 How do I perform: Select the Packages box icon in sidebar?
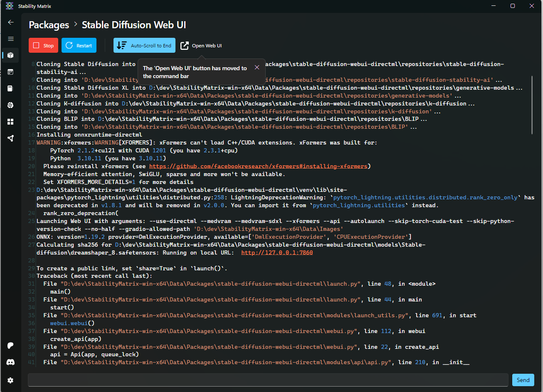(11, 55)
